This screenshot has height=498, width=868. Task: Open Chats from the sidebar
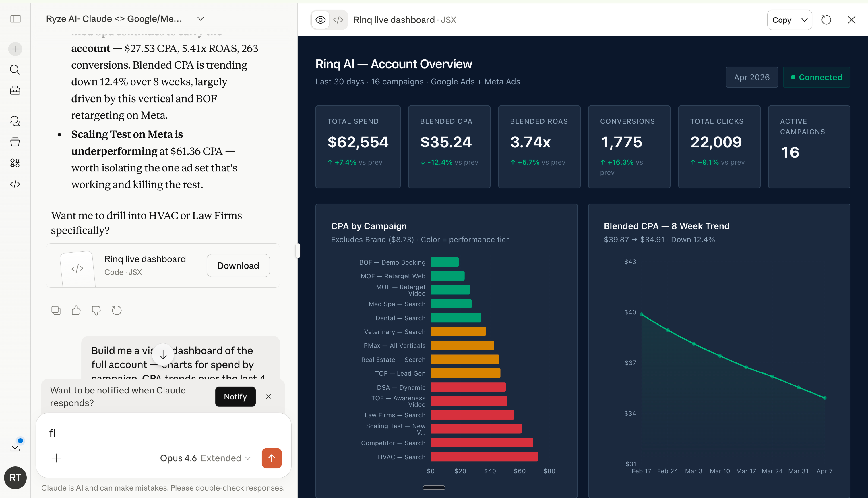[15, 121]
